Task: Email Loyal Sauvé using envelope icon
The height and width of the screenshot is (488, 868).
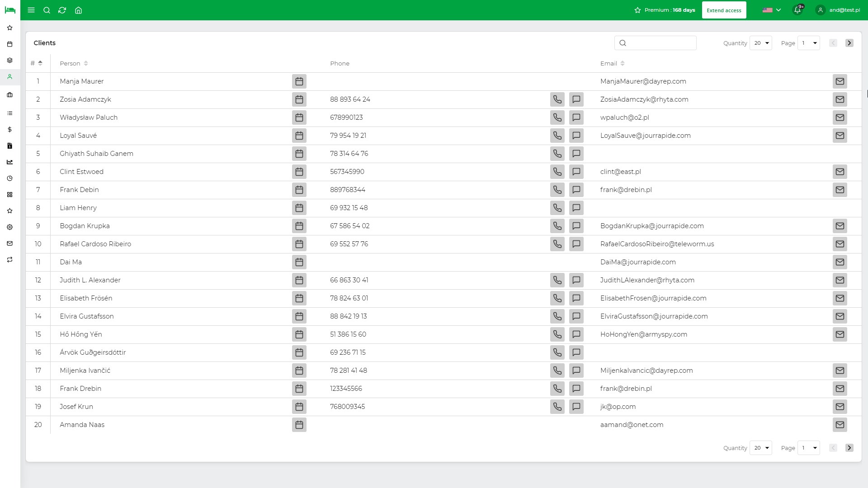Action: (840, 136)
